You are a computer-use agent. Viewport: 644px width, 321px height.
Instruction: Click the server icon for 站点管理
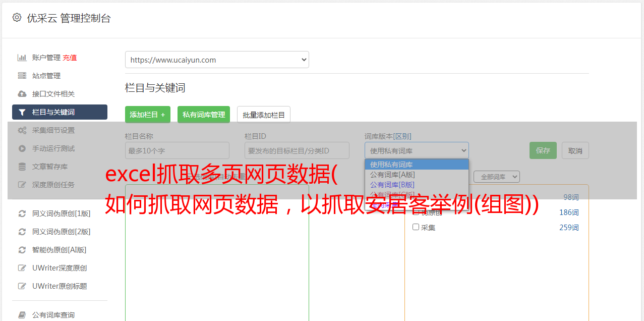[22, 76]
